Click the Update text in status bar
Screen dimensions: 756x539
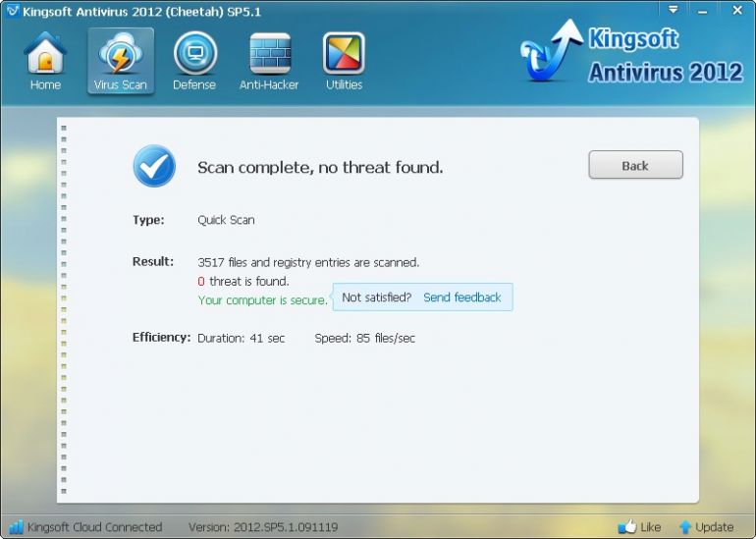pyautogui.click(x=714, y=527)
